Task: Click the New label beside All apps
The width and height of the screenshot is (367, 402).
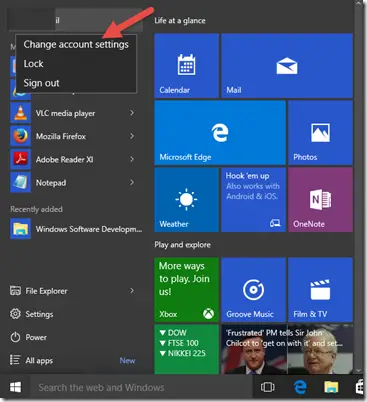Action: tap(127, 360)
